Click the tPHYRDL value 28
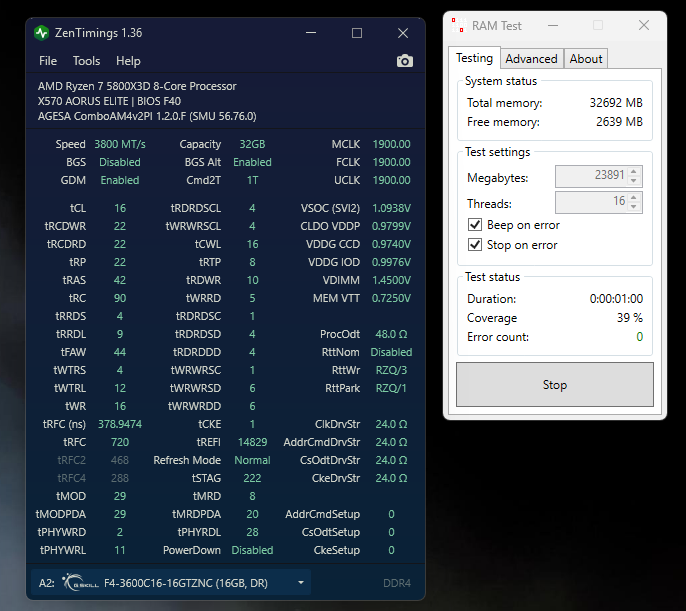686x611 pixels. pos(252,532)
